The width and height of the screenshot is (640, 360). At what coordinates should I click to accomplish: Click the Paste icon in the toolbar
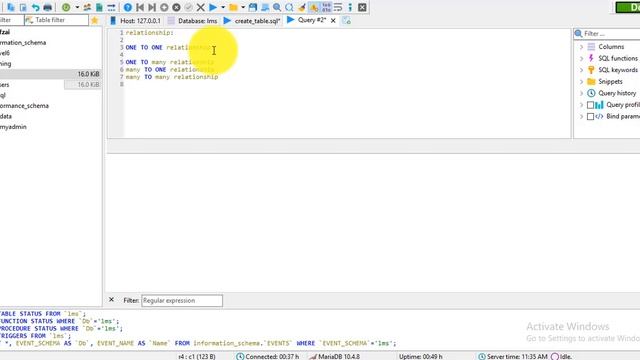pyautogui.click(x=23, y=7)
